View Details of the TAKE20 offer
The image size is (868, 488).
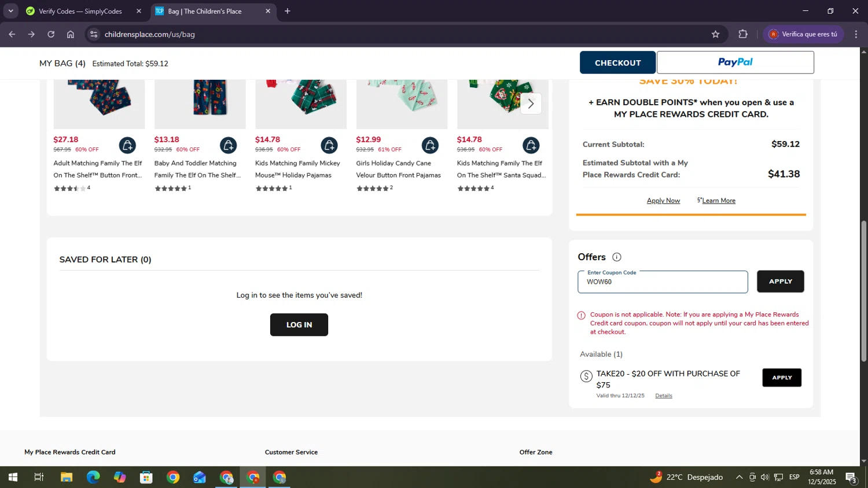coord(664,395)
